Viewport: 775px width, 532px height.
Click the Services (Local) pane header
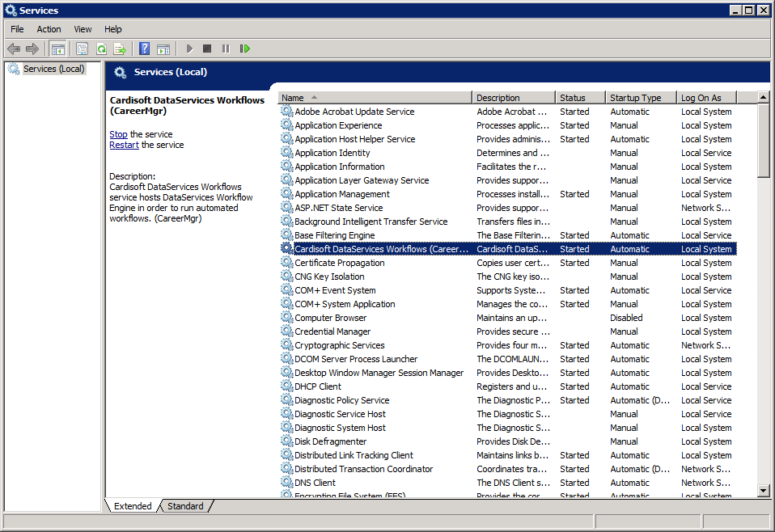[438, 72]
